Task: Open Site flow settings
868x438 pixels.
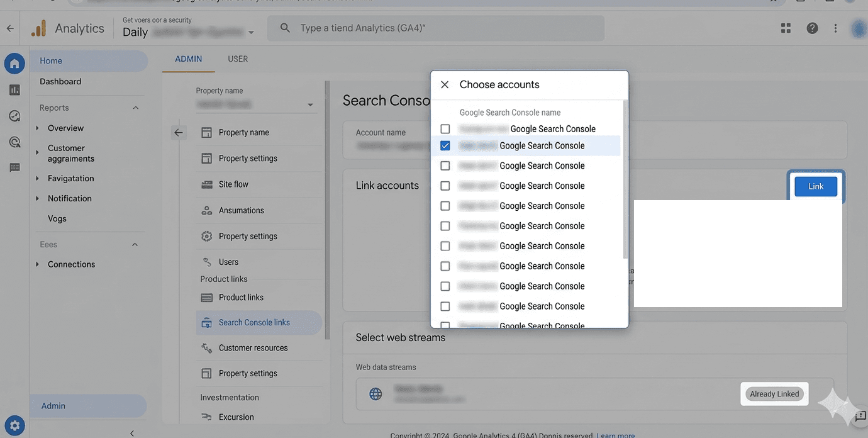Action: point(233,184)
